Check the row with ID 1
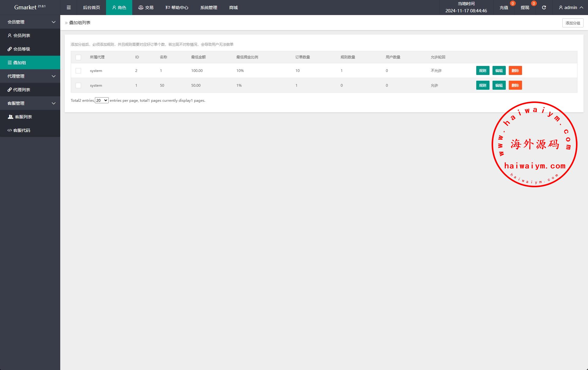The image size is (588, 370). (x=78, y=86)
